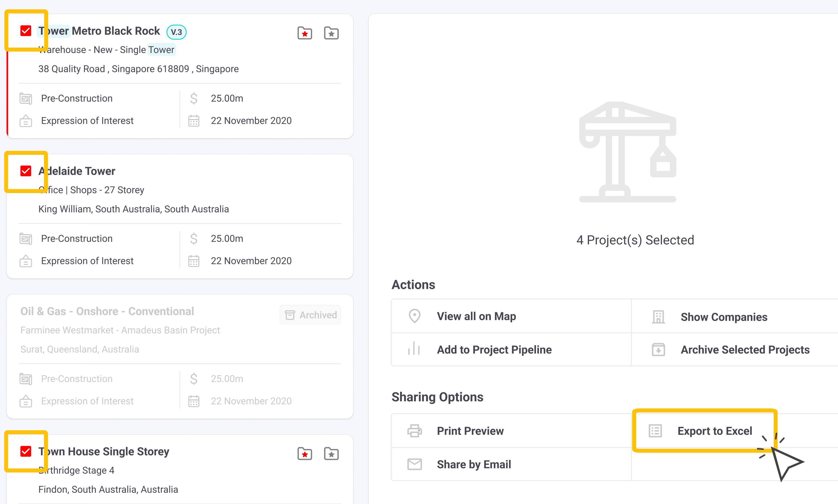Click the envelope icon for Share by Email
The width and height of the screenshot is (838, 504).
tap(414, 464)
